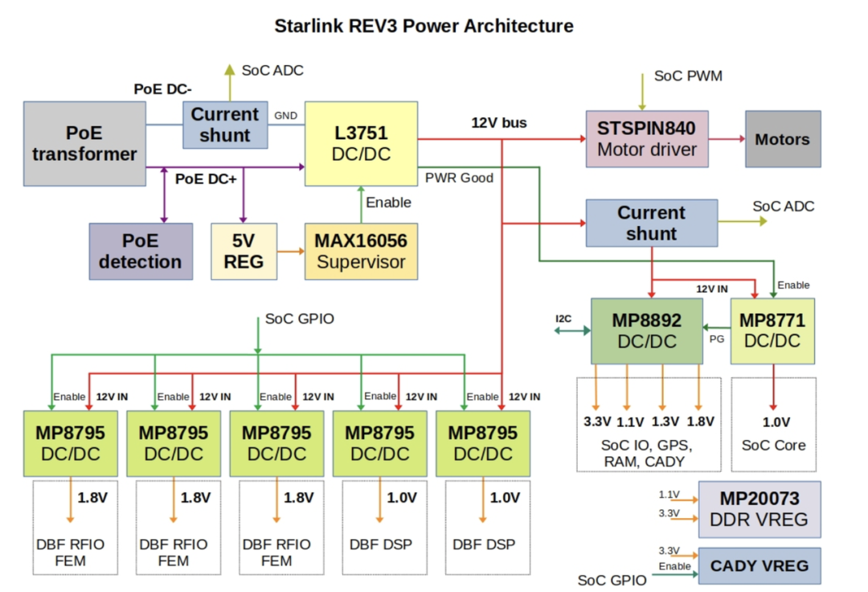
Task: Select the PoE DC- label
Action: [x=162, y=89]
